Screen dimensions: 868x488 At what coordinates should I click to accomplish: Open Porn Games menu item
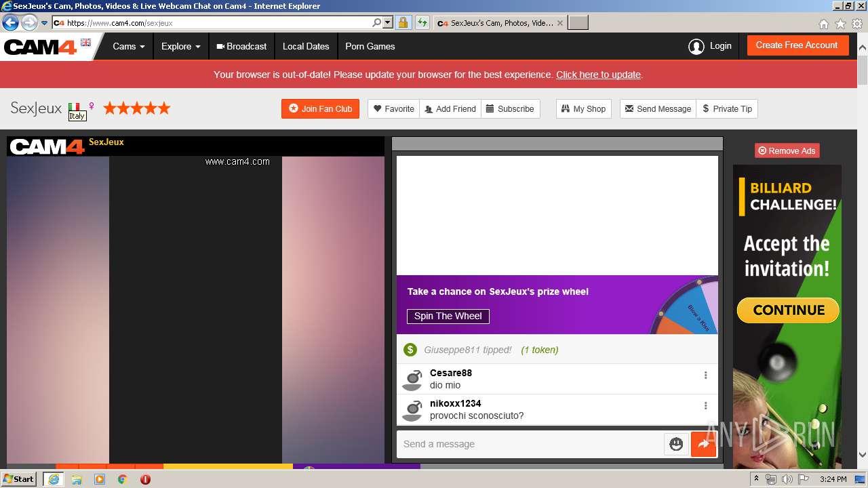pos(370,47)
